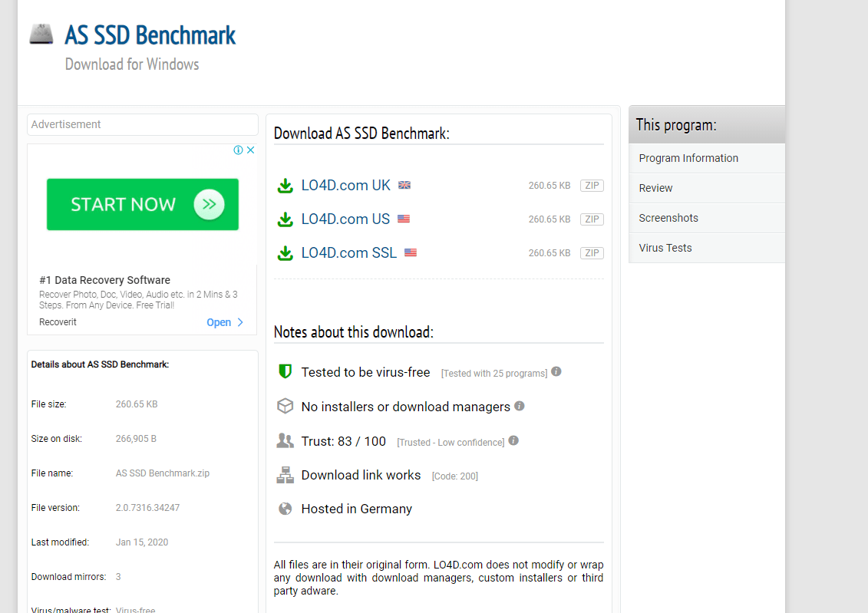Click the Advertisement label box
This screenshot has height=613, width=868.
(x=143, y=124)
